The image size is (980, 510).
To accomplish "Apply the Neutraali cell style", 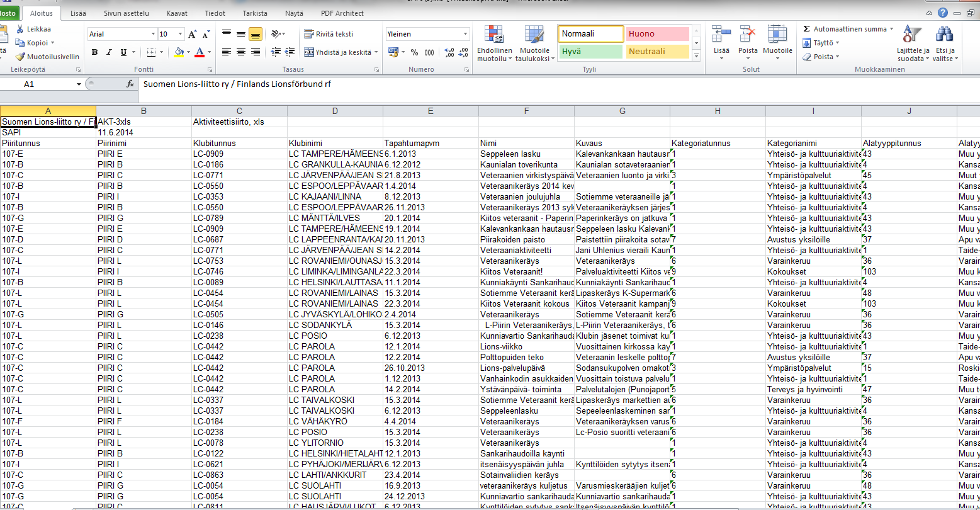I will click(x=658, y=52).
